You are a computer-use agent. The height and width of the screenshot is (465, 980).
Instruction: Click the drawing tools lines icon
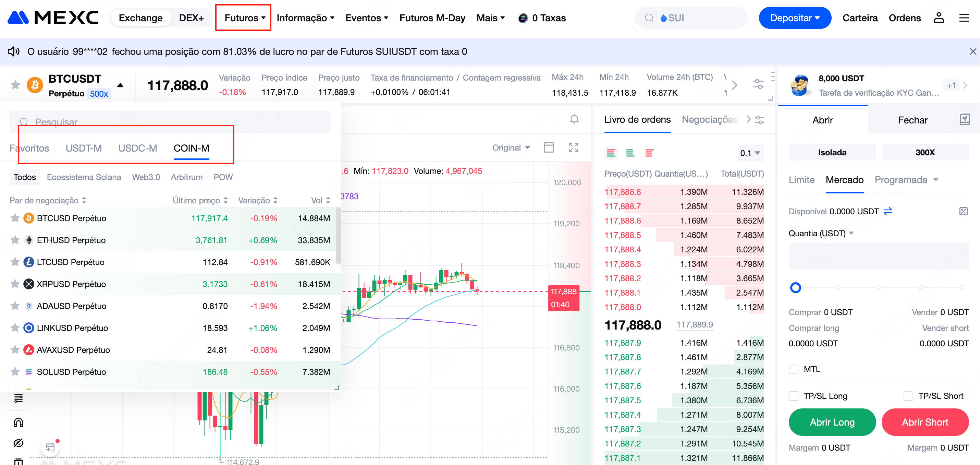18,398
